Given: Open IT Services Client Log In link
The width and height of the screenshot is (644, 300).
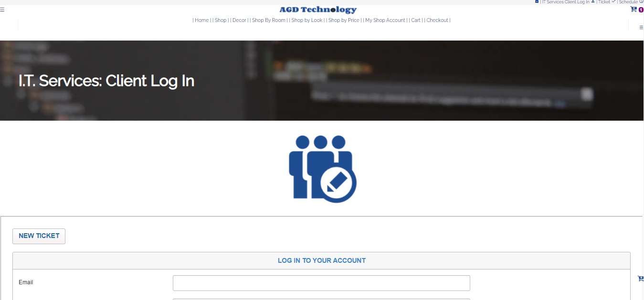Looking at the screenshot, I should click(x=566, y=2).
